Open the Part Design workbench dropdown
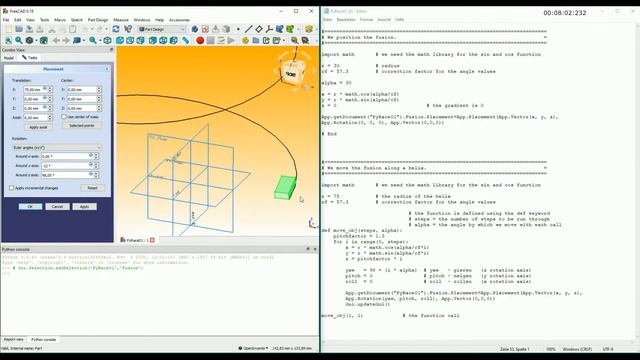This screenshot has height=360, width=640. click(162, 29)
